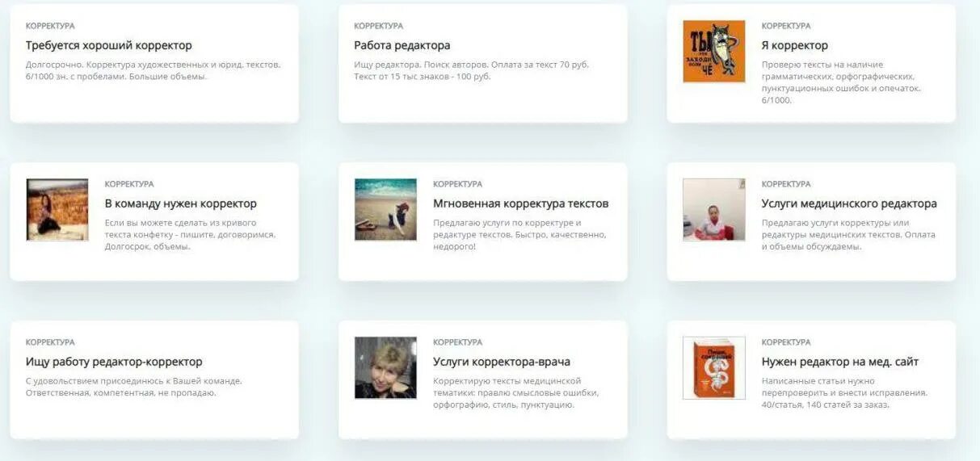
Task: Click the title 'Ищу работу редактор-корректор'
Action: coord(114,362)
